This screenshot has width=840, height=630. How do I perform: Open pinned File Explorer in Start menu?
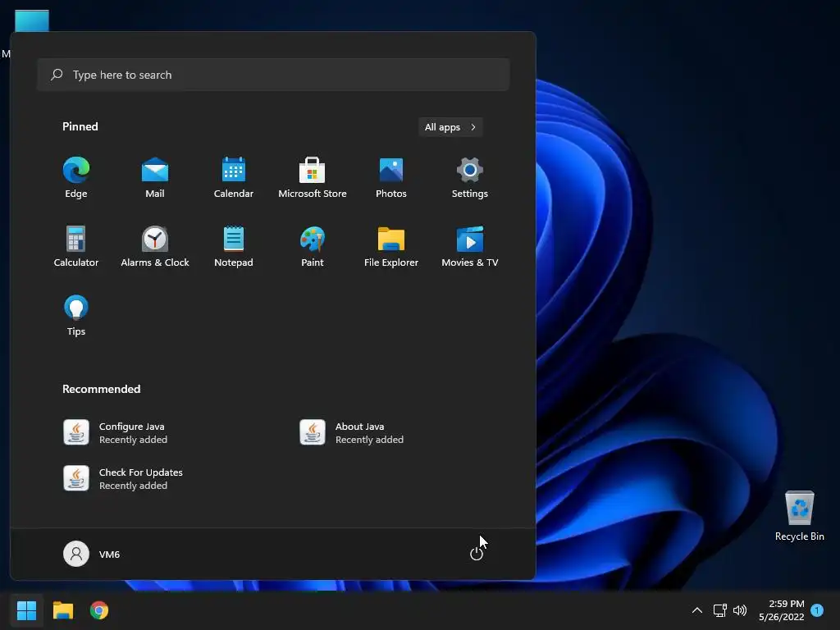391,246
